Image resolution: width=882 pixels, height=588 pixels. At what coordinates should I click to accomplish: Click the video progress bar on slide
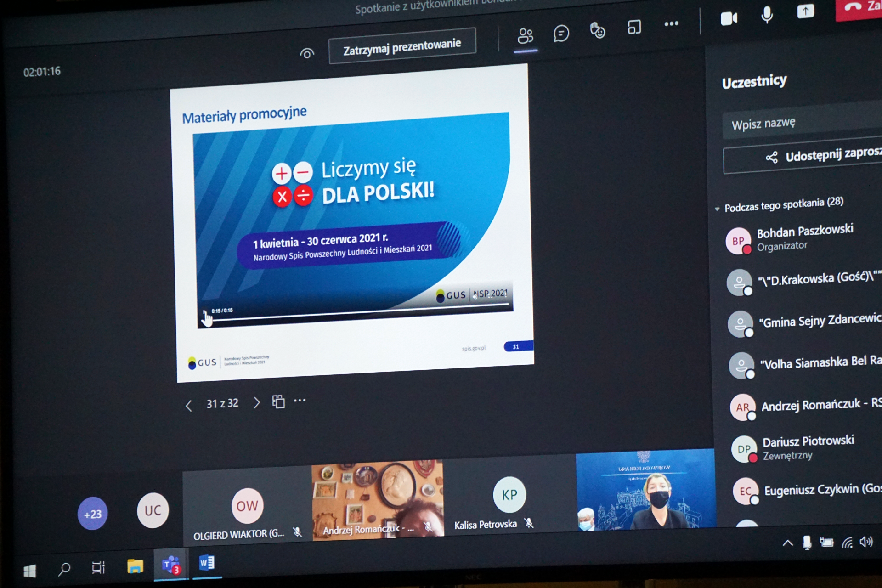[358, 312]
